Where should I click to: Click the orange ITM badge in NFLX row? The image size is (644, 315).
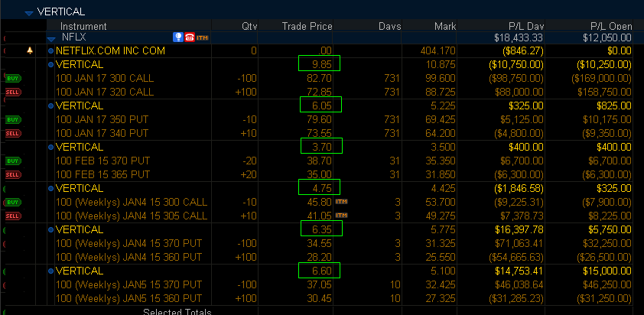click(203, 37)
